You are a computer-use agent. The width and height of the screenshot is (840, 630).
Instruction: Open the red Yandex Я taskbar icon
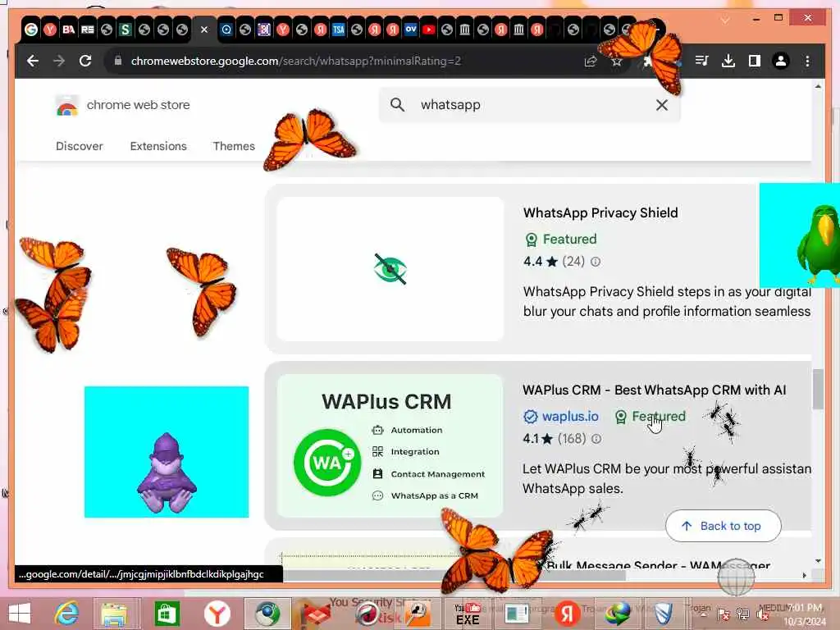[x=568, y=614]
